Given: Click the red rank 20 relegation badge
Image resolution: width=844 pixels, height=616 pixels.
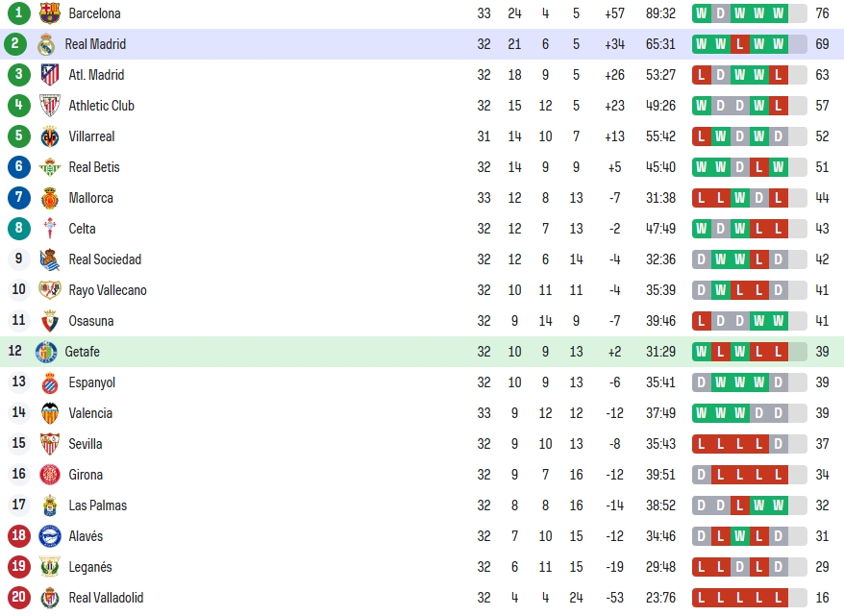Looking at the screenshot, I should point(19,597).
